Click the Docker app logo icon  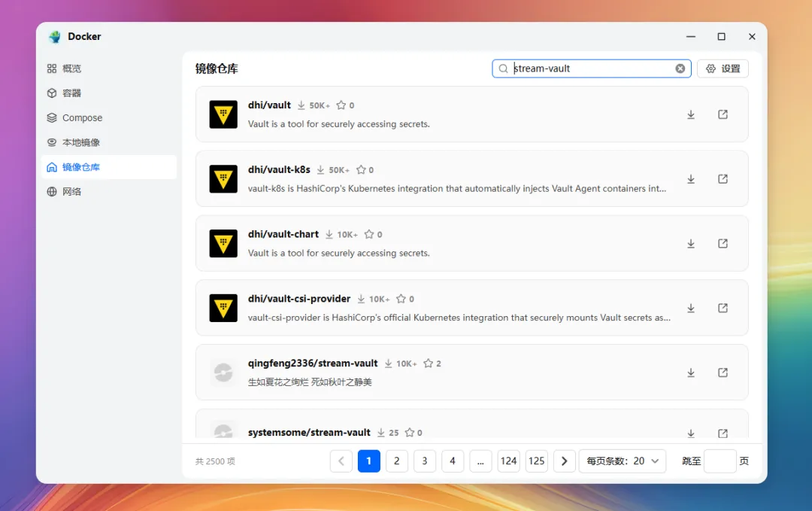coord(54,37)
